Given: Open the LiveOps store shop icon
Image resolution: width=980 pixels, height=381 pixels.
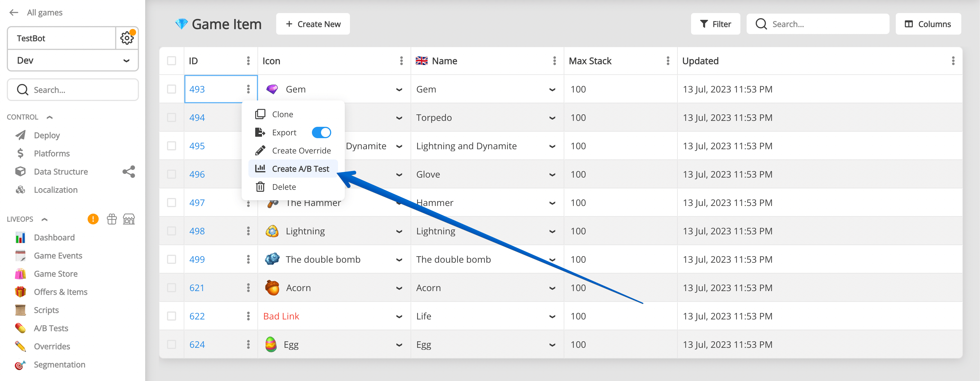Looking at the screenshot, I should 129,219.
